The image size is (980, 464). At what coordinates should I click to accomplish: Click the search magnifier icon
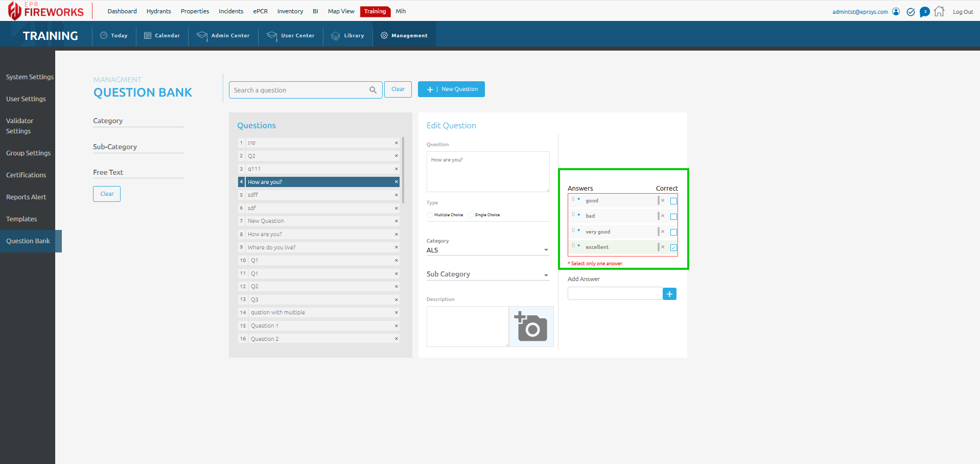[x=373, y=90]
